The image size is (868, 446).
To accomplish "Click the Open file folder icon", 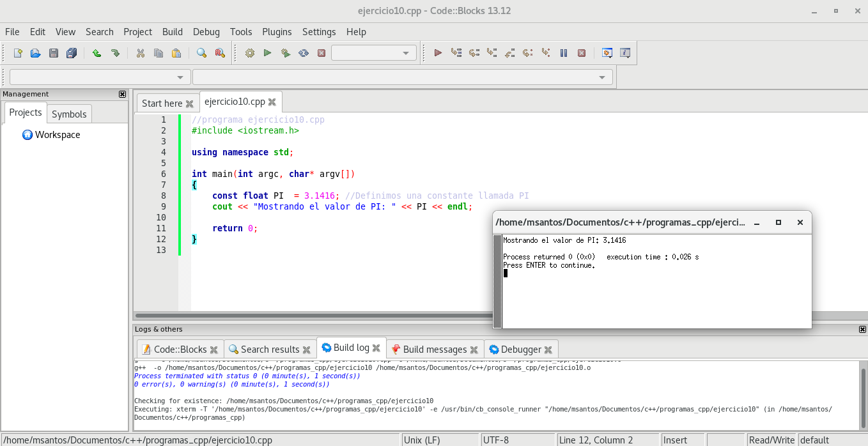I will click(x=36, y=53).
